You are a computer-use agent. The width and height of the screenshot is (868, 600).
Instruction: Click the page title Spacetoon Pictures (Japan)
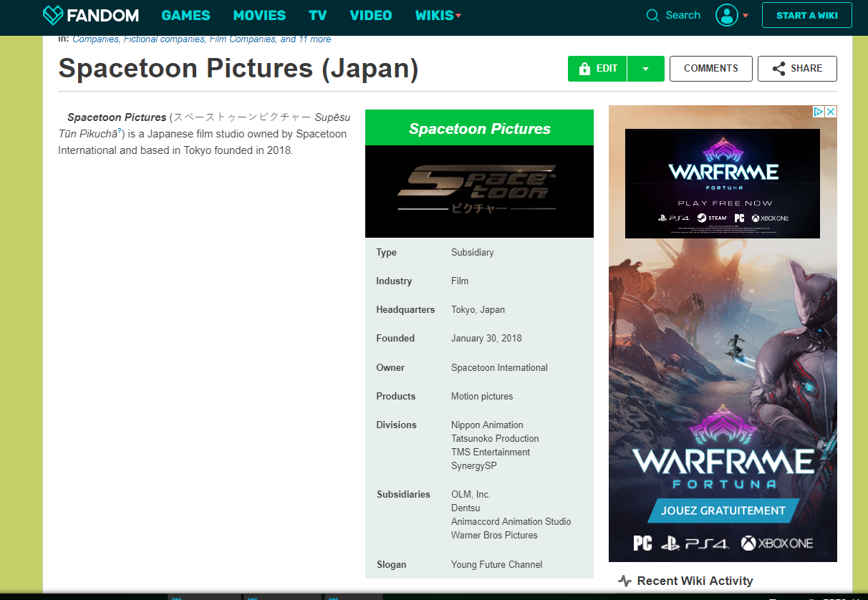coord(238,69)
